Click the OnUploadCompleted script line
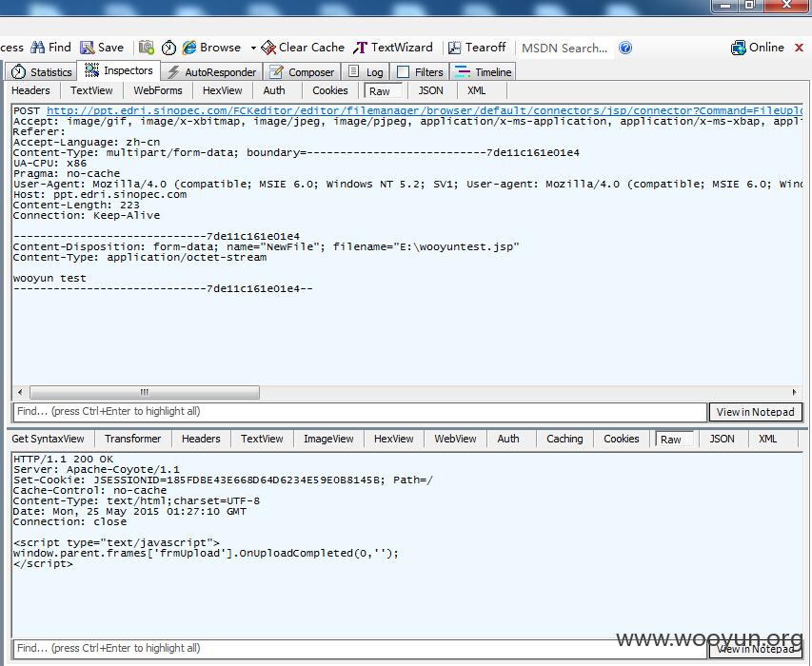This screenshot has width=812, height=666. click(x=207, y=553)
